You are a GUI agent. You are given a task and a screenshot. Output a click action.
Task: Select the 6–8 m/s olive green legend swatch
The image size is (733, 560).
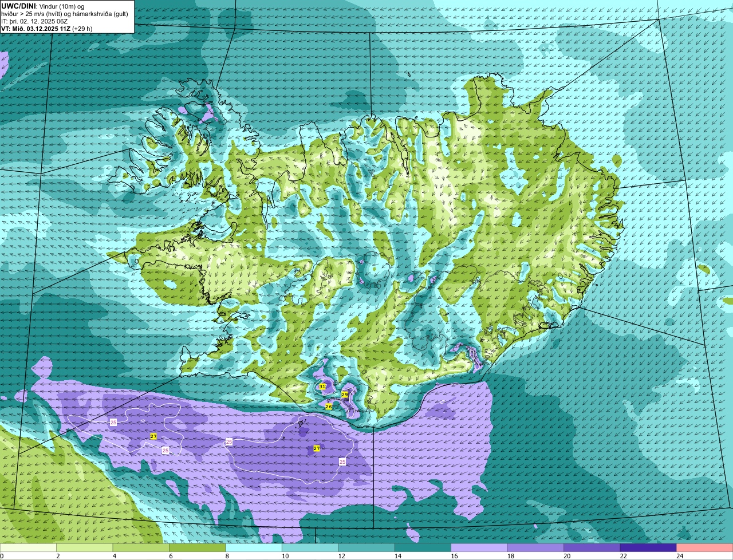pyautogui.click(x=198, y=548)
